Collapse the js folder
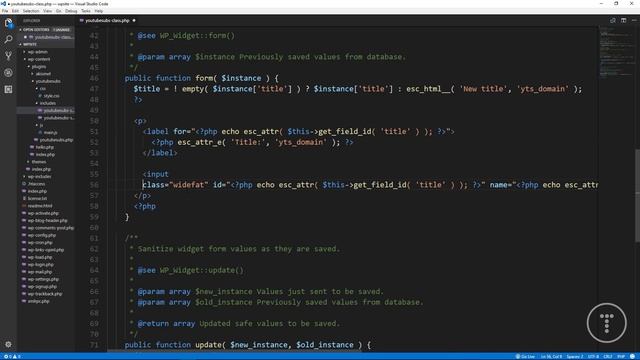The image size is (640, 360). (41, 125)
